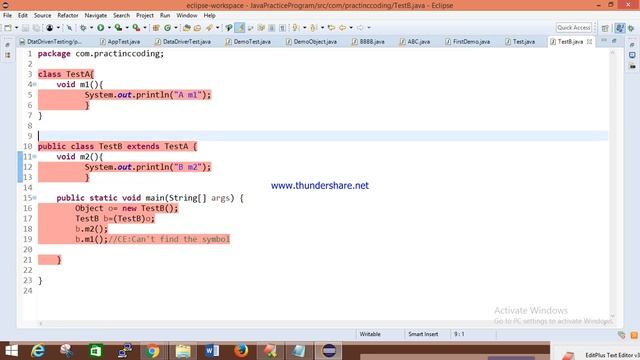Collapse the m2() method fold marker
The width and height of the screenshot is (640, 360).
35,157
